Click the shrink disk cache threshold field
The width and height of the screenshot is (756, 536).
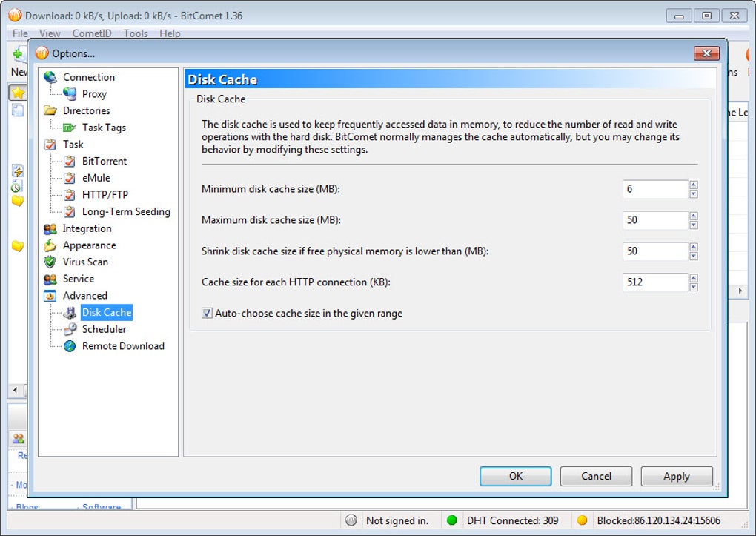pos(654,251)
